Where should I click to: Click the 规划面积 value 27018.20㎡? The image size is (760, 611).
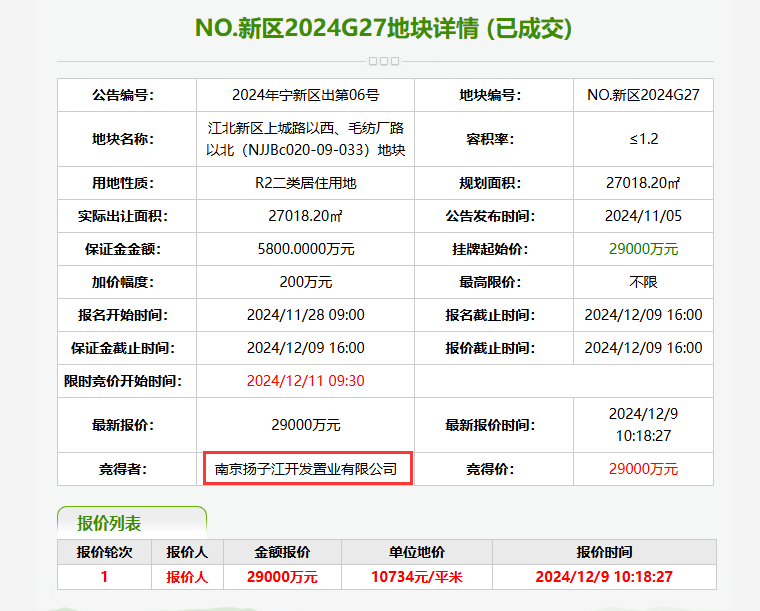tap(643, 183)
